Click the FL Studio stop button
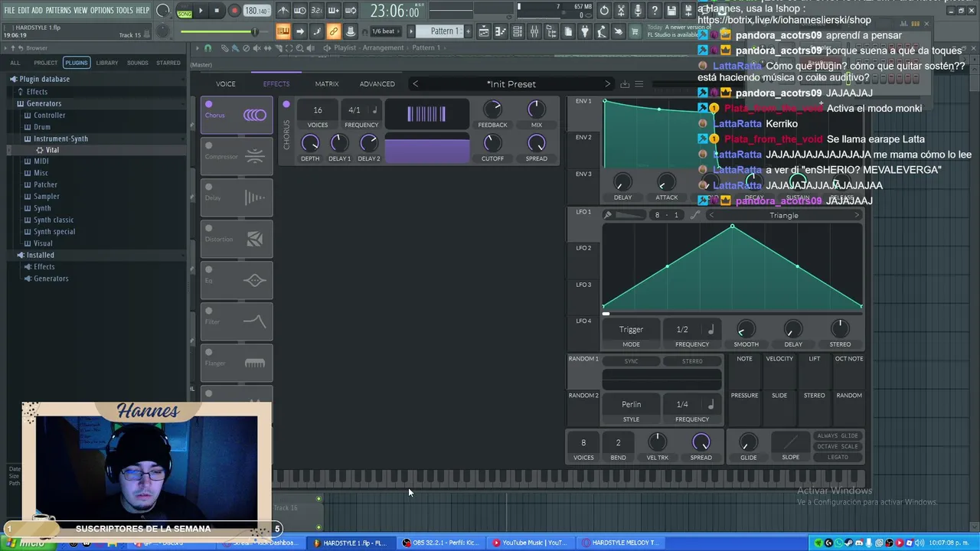This screenshot has height=551, width=980. [217, 11]
